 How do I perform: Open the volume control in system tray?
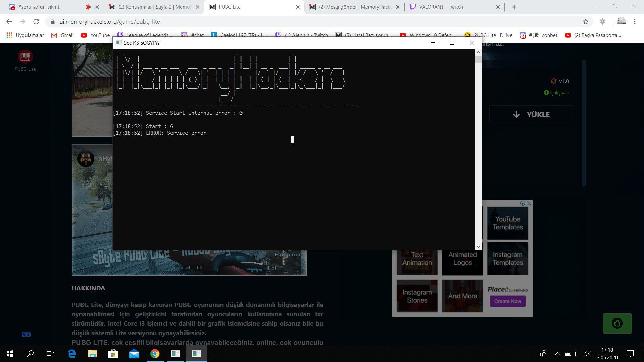(588, 354)
